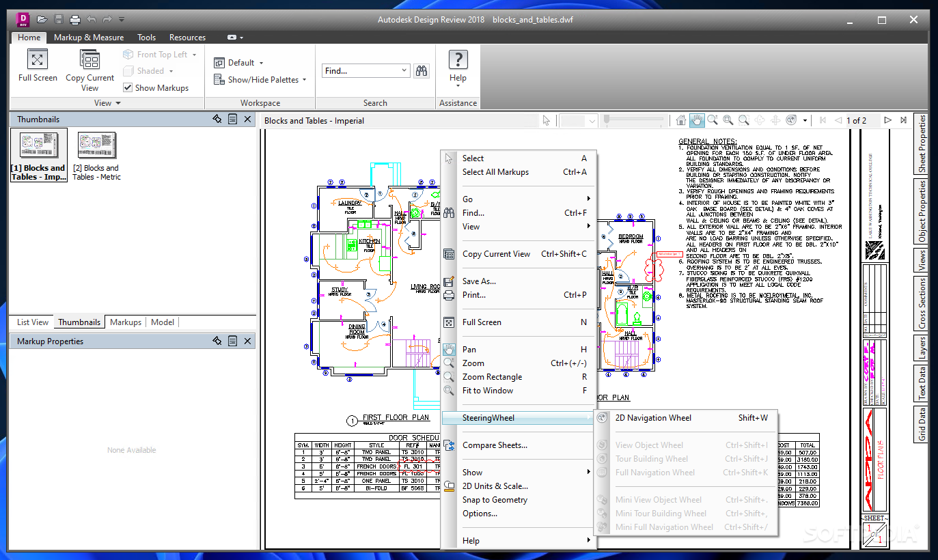Switch to the Markups palette tab
Image resolution: width=938 pixels, height=560 pixels.
click(x=126, y=322)
